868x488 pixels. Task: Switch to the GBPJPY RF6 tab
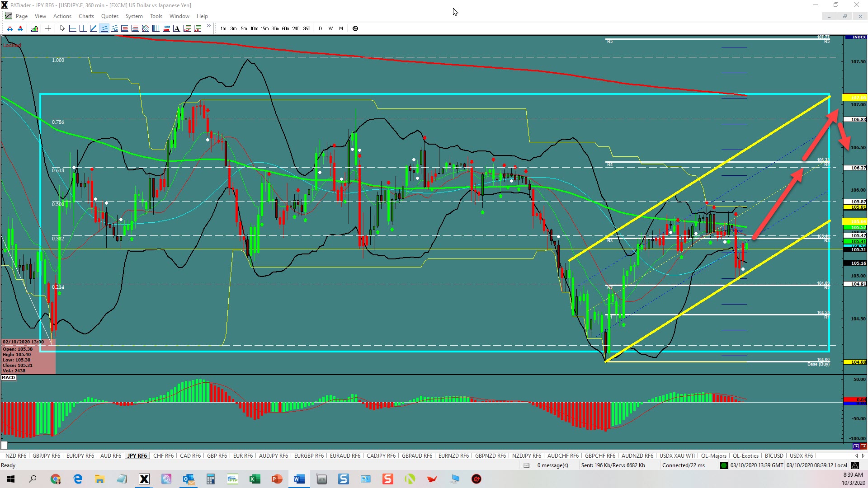[47, 456]
